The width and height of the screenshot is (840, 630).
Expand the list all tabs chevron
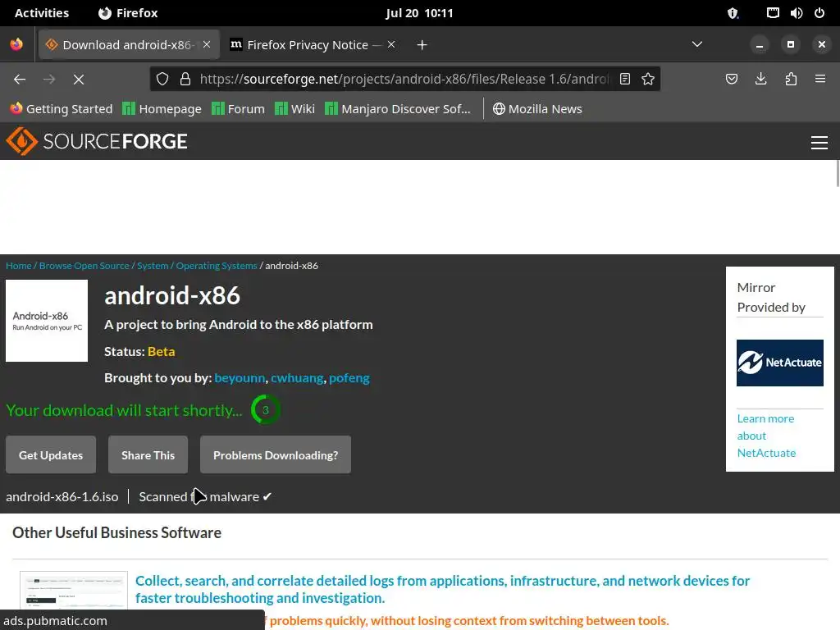(x=697, y=44)
